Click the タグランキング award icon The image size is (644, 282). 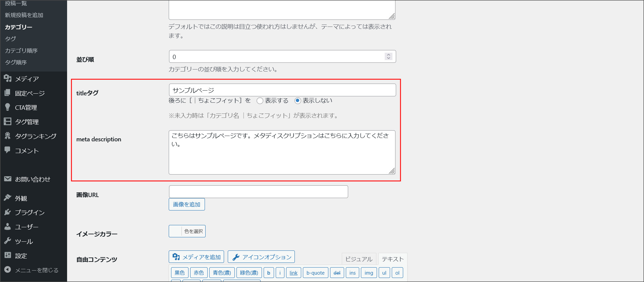click(8, 136)
